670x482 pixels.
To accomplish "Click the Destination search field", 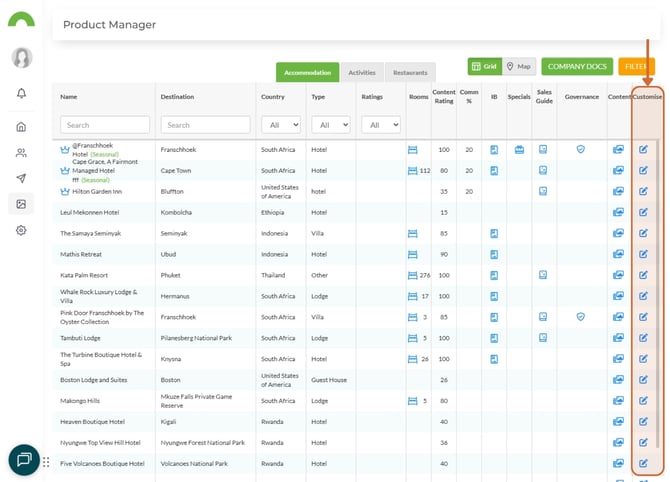I will pos(206,125).
